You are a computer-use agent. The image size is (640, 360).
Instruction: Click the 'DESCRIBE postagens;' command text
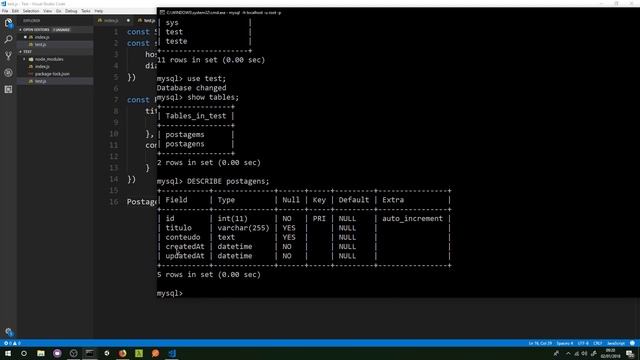coord(228,181)
